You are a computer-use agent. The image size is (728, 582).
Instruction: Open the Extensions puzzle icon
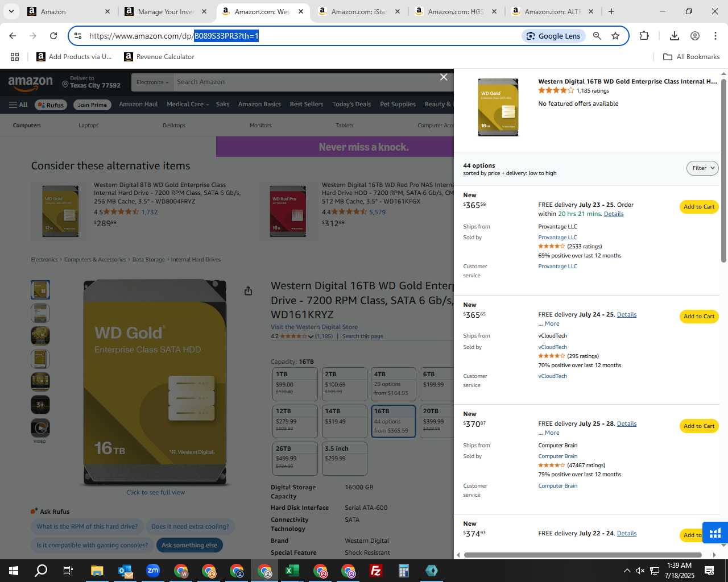point(644,36)
